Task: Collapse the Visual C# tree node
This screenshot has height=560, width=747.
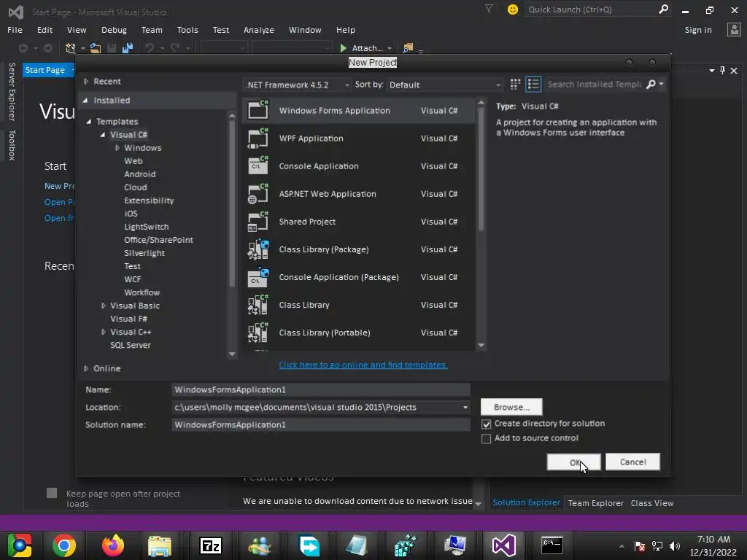Action: point(102,135)
